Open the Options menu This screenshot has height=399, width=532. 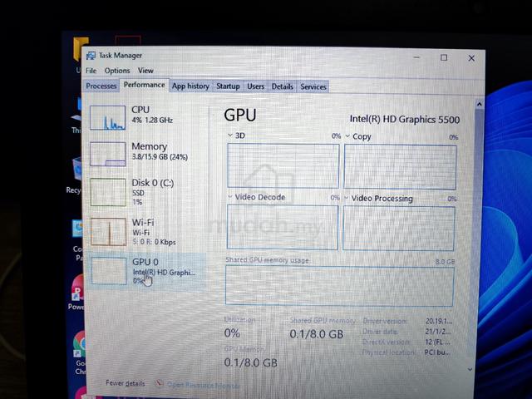pyautogui.click(x=117, y=71)
